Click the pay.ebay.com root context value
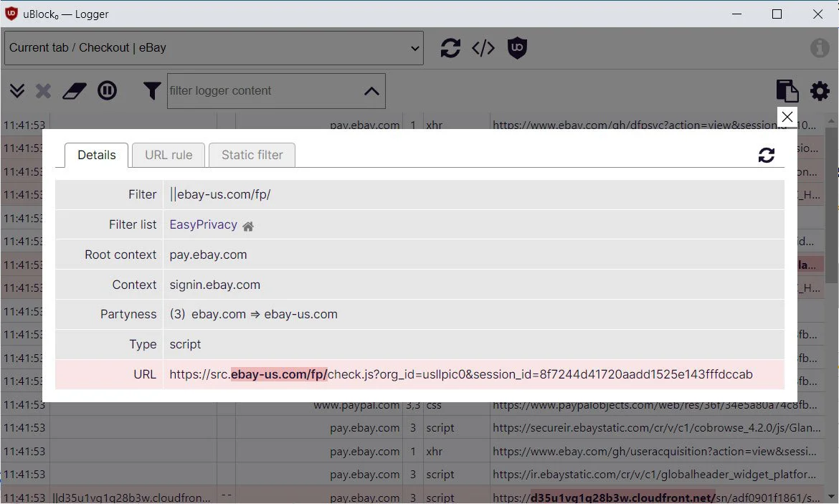 pyautogui.click(x=208, y=255)
